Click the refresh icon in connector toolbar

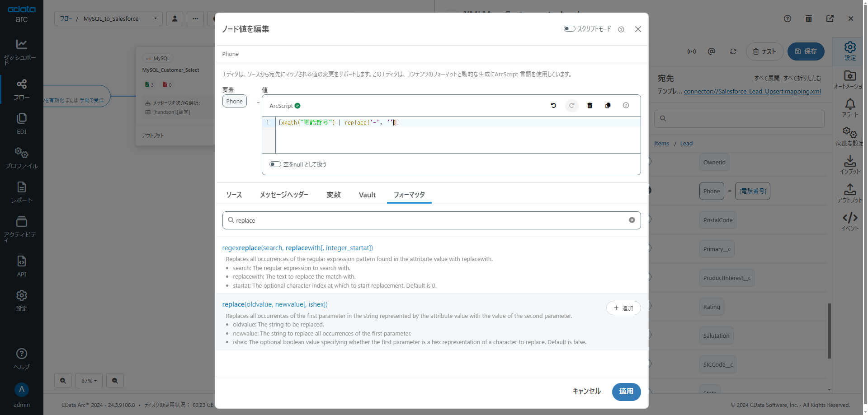(733, 51)
